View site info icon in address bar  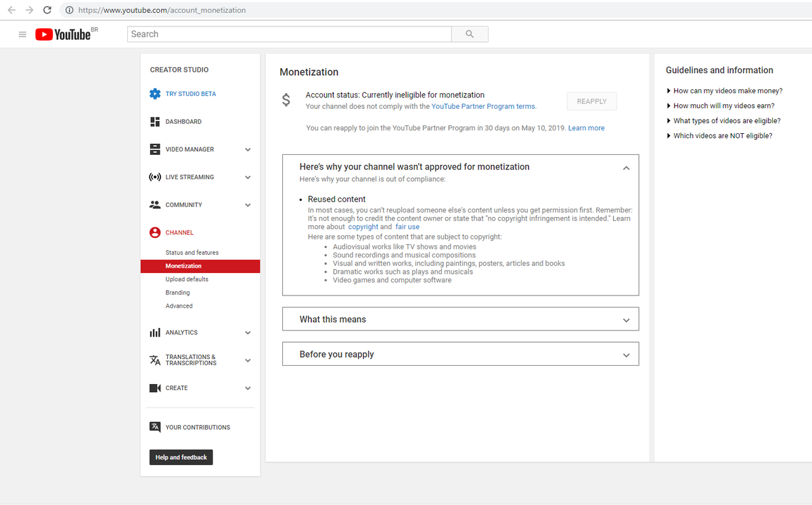pos(69,10)
